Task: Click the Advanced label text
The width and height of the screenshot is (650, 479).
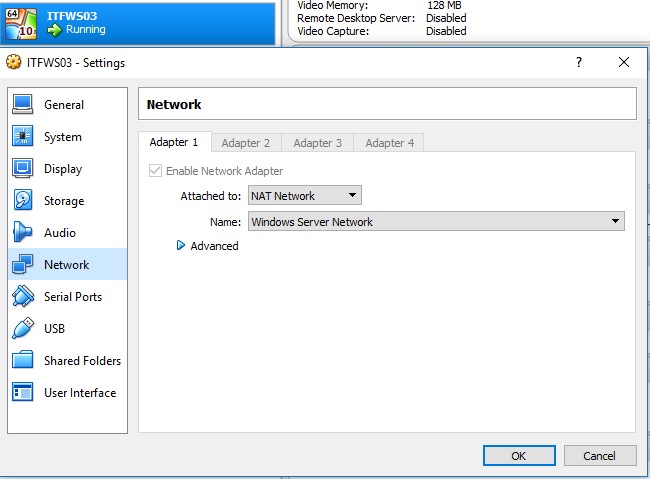Action: pyautogui.click(x=214, y=246)
